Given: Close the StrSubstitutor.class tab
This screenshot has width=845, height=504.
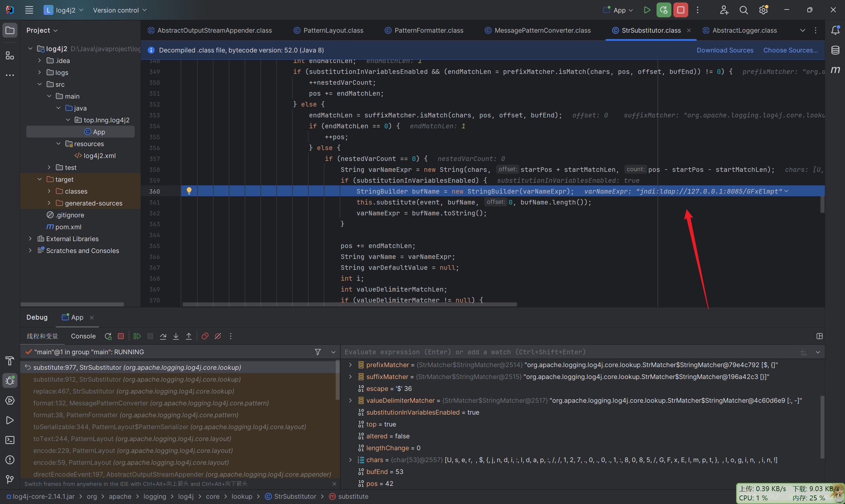Looking at the screenshot, I should 689,30.
